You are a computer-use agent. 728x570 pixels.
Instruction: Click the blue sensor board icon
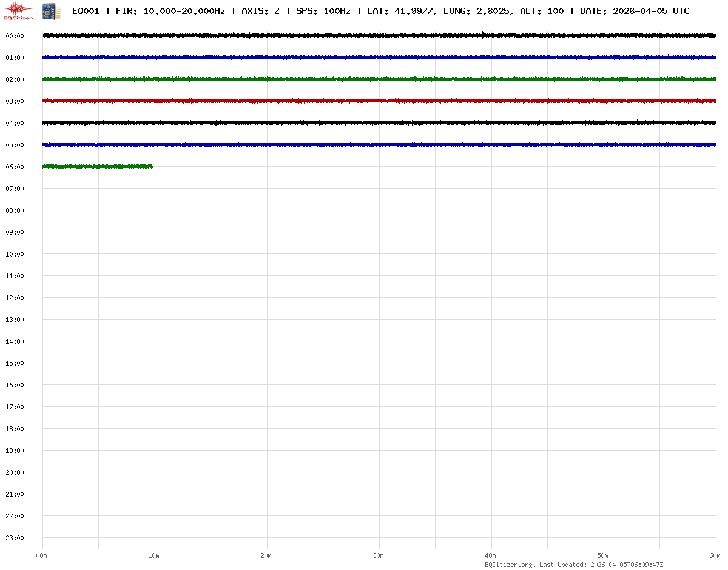[x=52, y=10]
